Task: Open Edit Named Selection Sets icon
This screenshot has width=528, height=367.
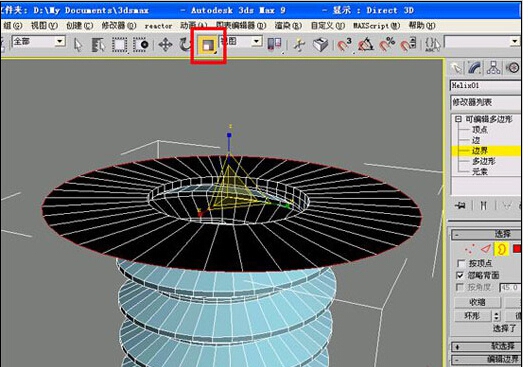Action: (x=432, y=45)
